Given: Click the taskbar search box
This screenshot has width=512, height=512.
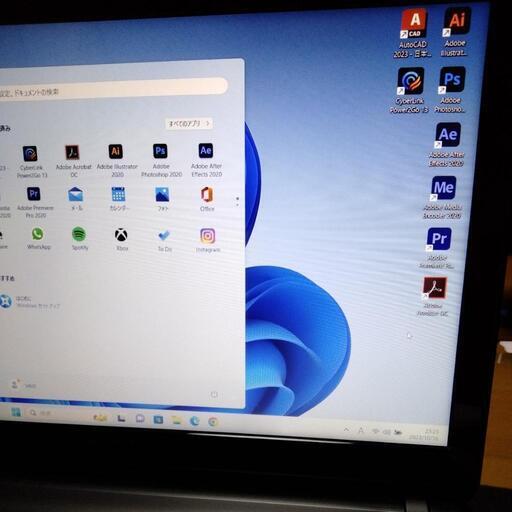Looking at the screenshot, I should click(41, 413).
